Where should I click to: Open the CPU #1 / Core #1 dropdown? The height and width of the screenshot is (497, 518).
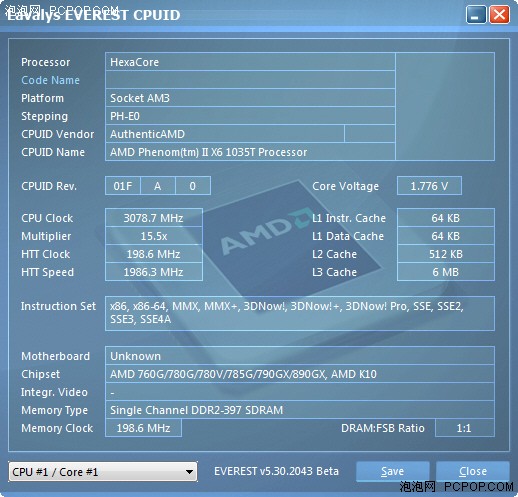pos(103,472)
